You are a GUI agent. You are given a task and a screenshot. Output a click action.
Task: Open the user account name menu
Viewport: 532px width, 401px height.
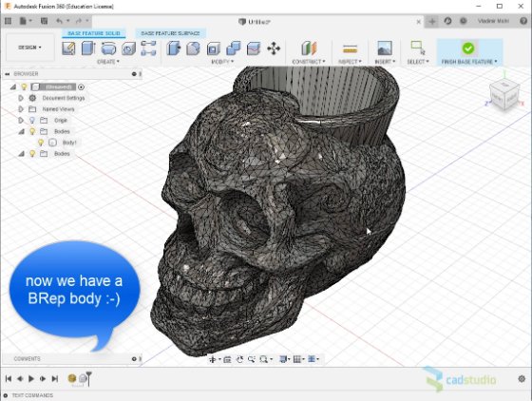pyautogui.click(x=493, y=21)
